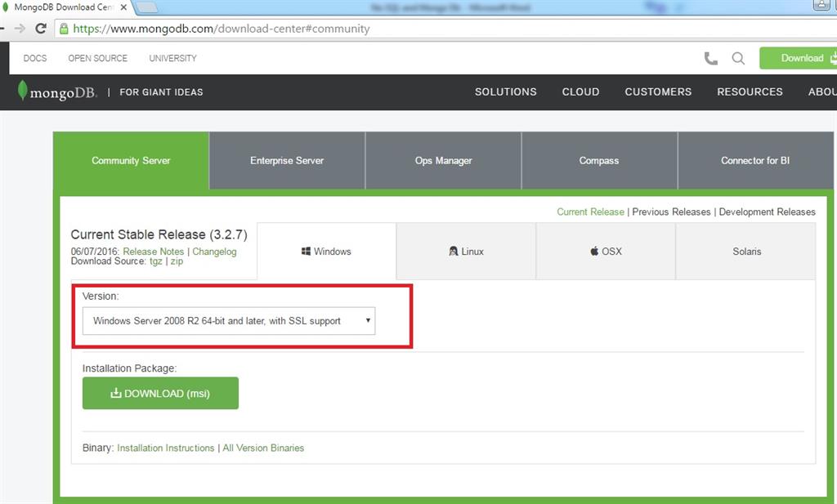The height and width of the screenshot is (504, 837).
Task: Click the Development Releases link
Action: pyautogui.click(x=767, y=212)
